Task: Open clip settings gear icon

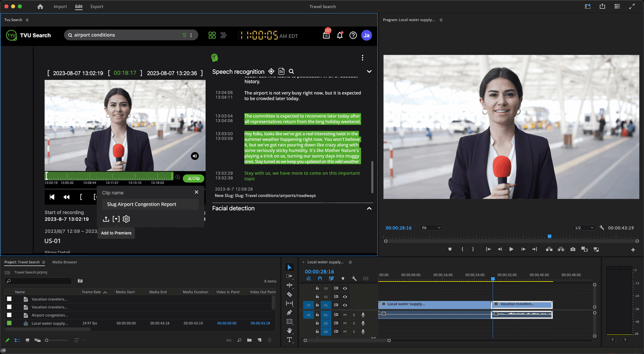Action: [126, 219]
